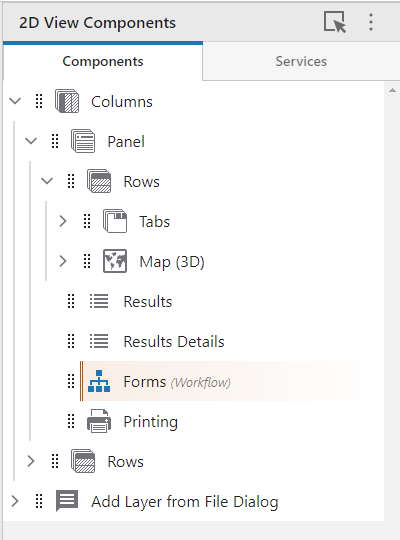Click the Tabs component icon

click(115, 221)
